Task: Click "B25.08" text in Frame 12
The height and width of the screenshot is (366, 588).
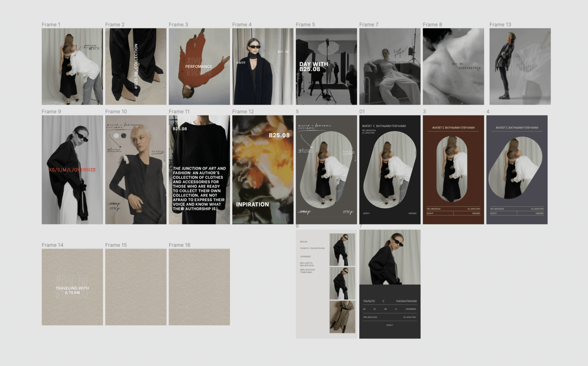Action: (x=280, y=135)
